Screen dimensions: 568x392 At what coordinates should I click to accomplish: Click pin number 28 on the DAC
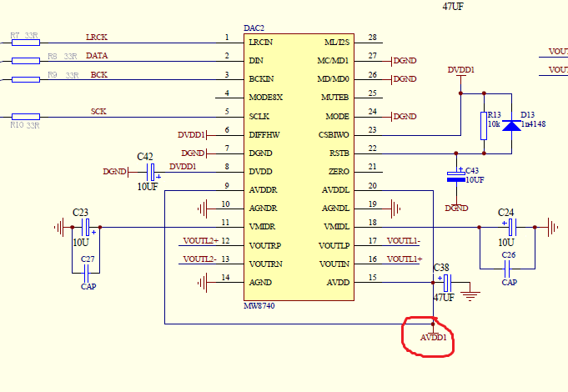click(x=372, y=38)
